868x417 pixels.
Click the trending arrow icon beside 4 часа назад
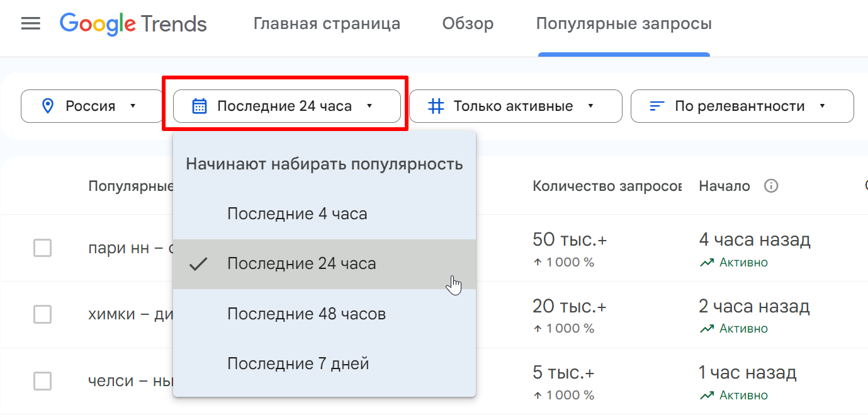[x=707, y=263]
